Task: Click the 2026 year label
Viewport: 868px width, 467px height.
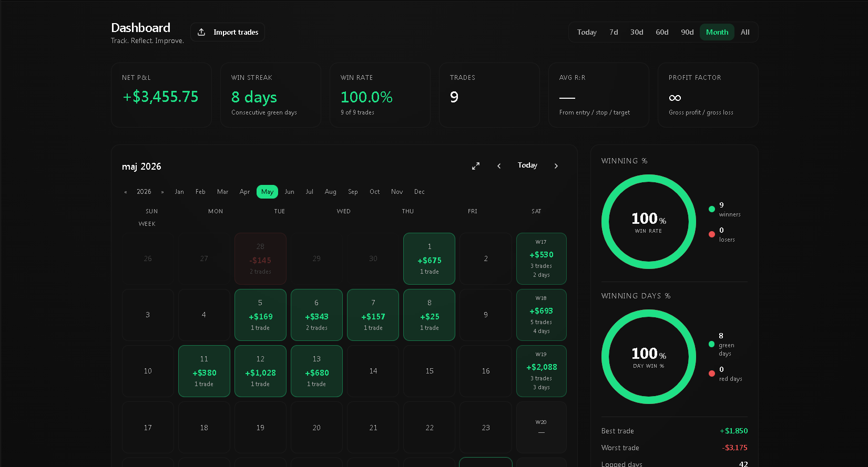Action: [144, 192]
